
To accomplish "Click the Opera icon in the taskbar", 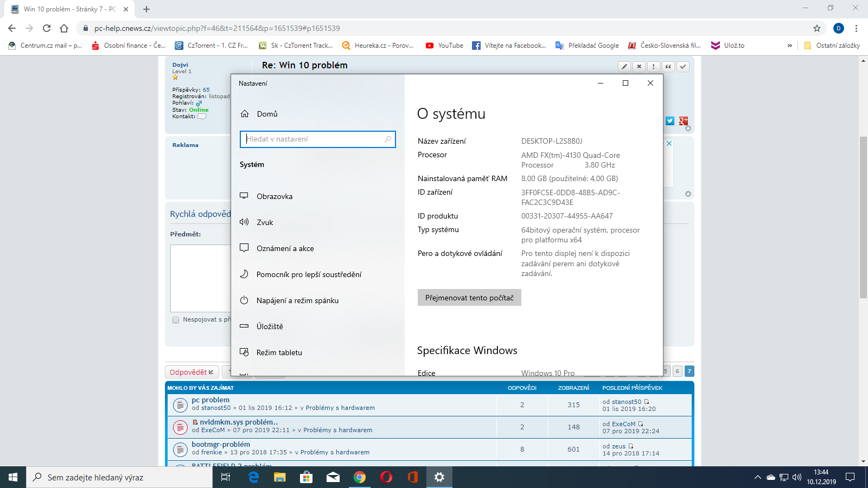I will 386,477.
